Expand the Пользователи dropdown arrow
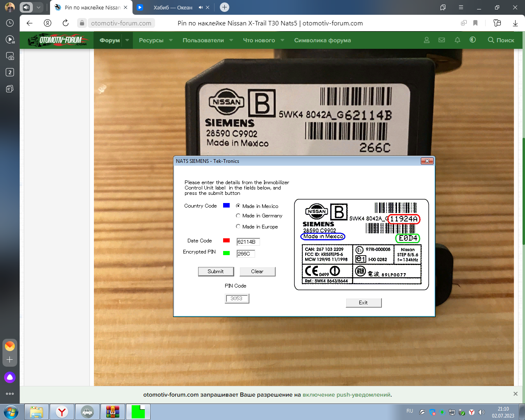Viewport: 525px width, 420px height. coord(231,40)
